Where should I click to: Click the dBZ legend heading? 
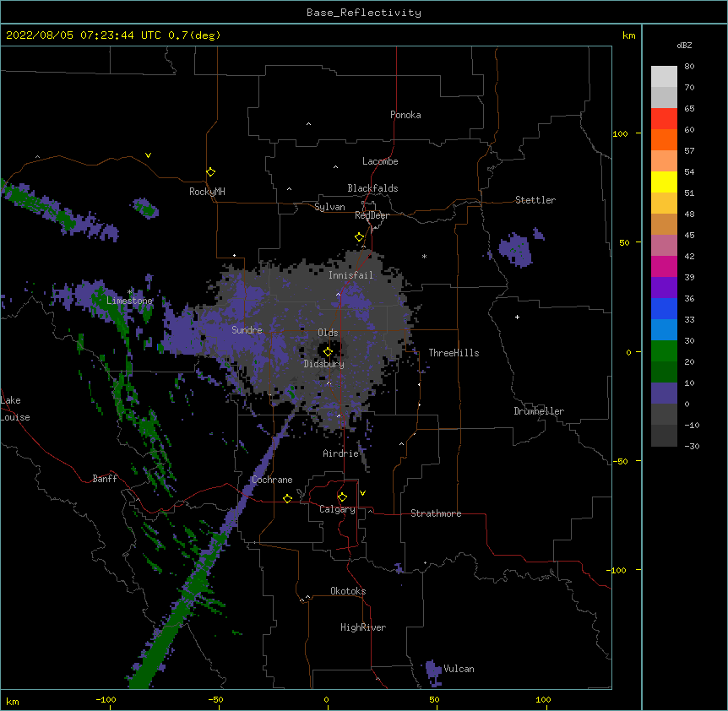coord(684,45)
